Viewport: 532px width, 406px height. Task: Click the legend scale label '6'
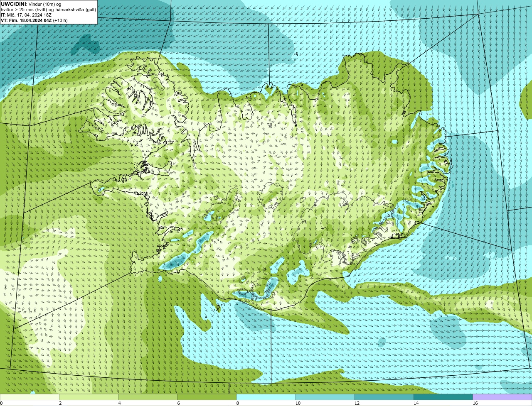click(x=178, y=403)
